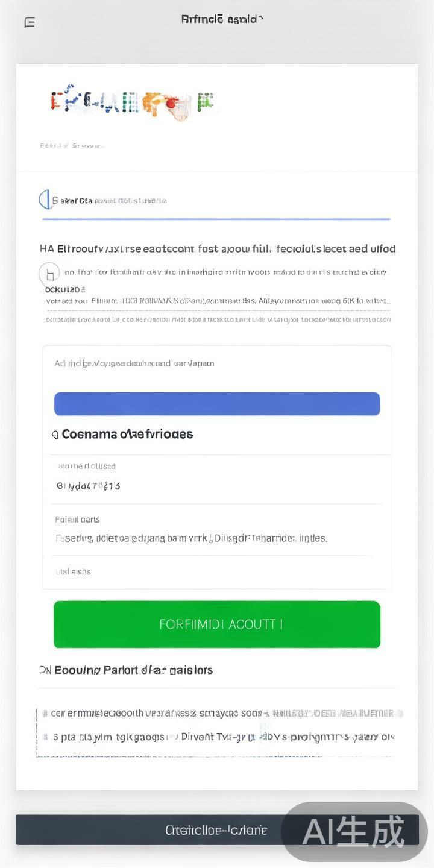434x868 pixels.
Task: Click the page title in the top bar
Action: pyautogui.click(x=222, y=19)
